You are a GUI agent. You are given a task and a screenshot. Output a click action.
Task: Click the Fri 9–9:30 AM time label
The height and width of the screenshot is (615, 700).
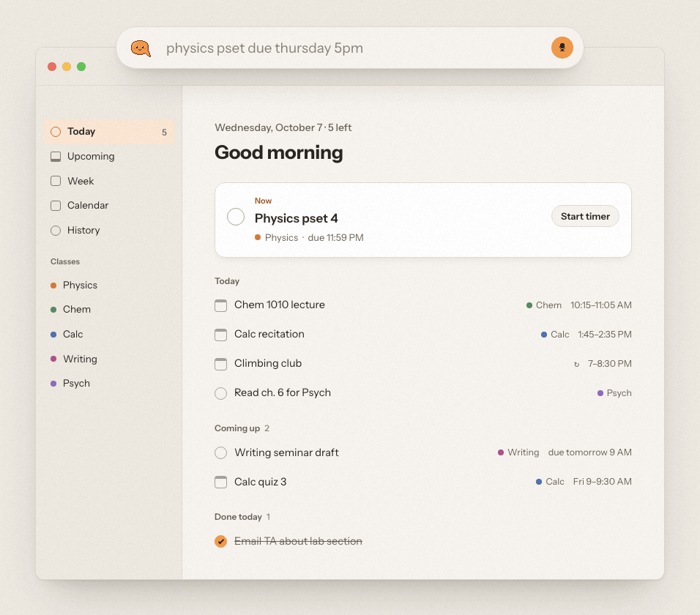(x=602, y=482)
